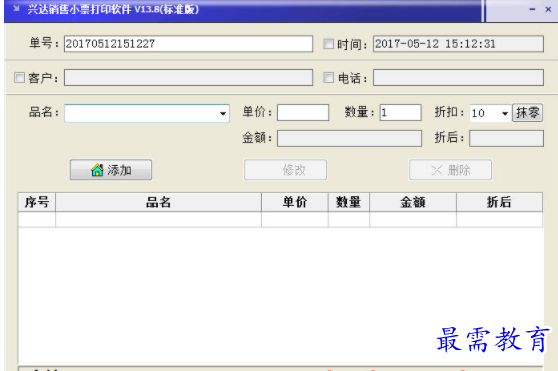Click the 修改 button
Viewport: 558px width, 371px height.
[285, 170]
